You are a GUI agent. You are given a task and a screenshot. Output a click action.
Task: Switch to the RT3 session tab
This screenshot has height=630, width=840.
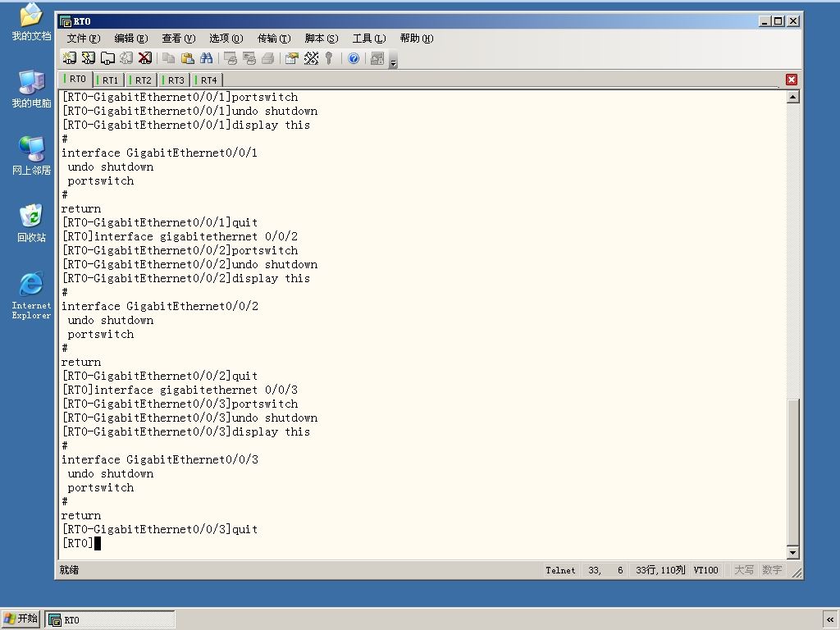coord(174,80)
